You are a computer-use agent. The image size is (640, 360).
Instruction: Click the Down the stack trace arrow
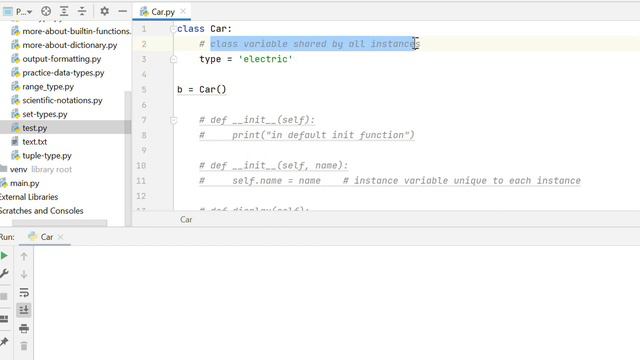click(24, 274)
